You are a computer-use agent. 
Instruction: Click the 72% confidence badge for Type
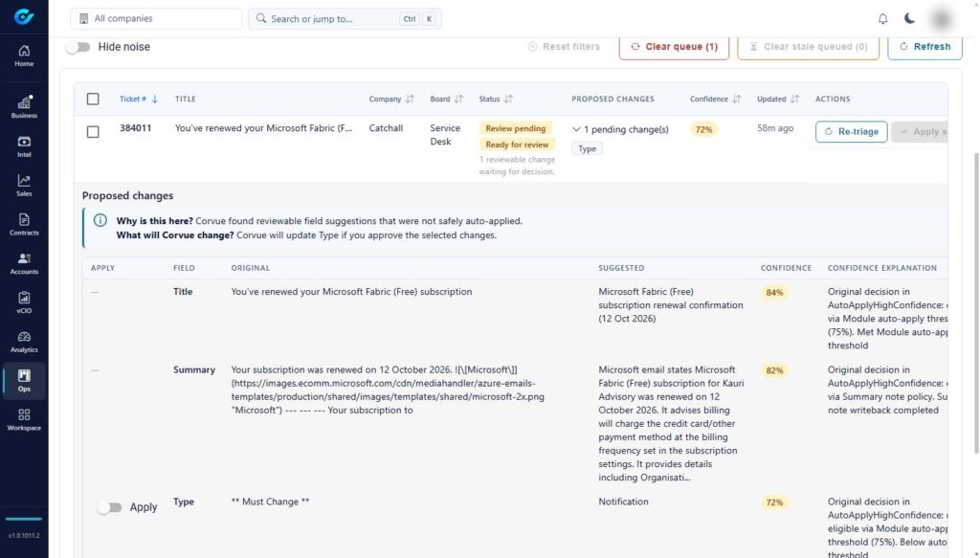tap(774, 502)
